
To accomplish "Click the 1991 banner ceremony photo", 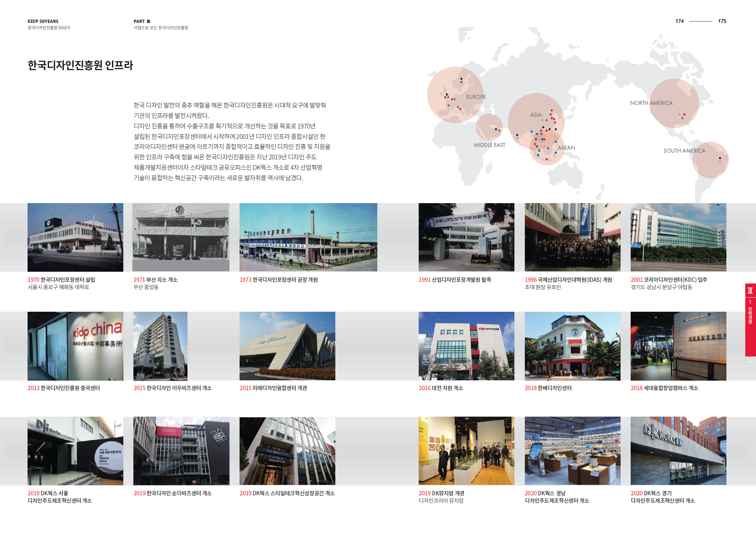I will coord(466,237).
